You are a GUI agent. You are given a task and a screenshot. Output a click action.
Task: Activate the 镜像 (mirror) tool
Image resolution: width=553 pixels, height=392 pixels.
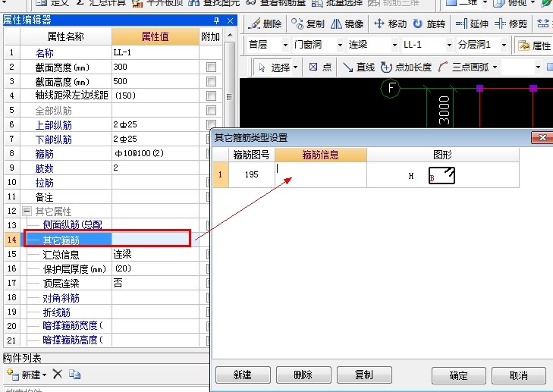[347, 24]
